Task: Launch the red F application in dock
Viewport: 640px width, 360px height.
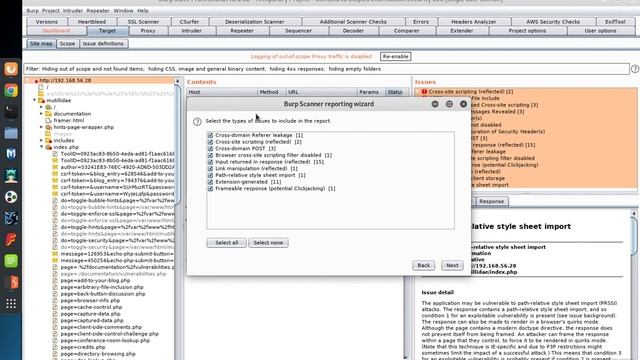Action: pyautogui.click(x=11, y=239)
